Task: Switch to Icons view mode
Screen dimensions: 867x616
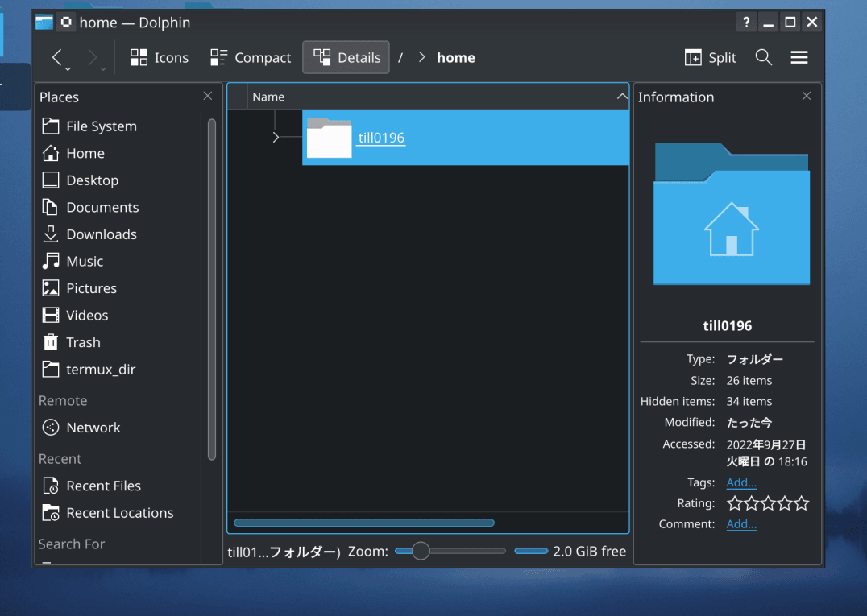Action: pos(160,57)
